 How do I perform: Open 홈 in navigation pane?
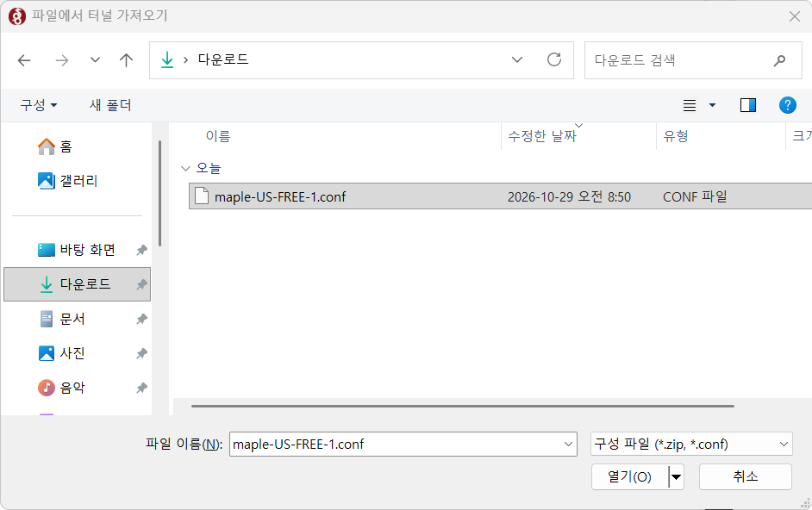(x=55, y=146)
